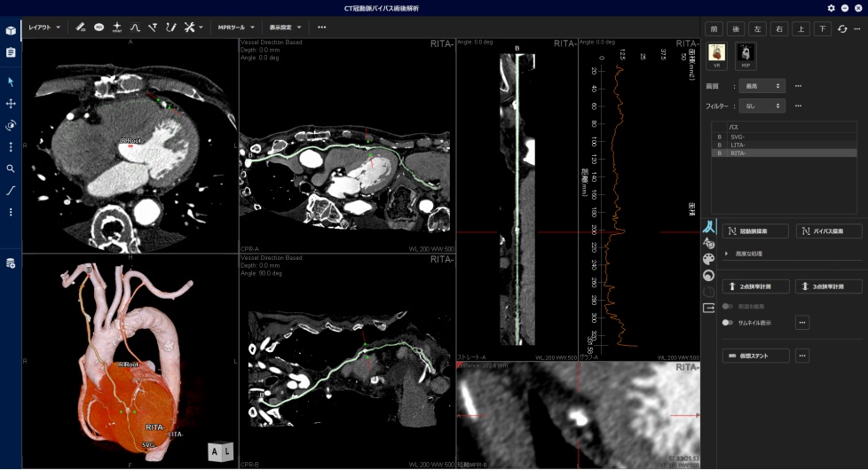The height and width of the screenshot is (470, 868).
Task: Click the 冠動脈探索 button
Action: pyautogui.click(x=755, y=231)
